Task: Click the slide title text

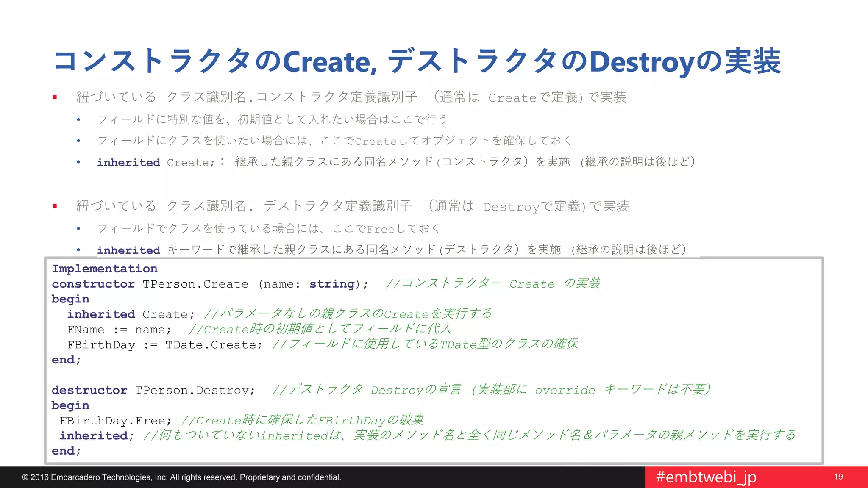Action: (x=417, y=61)
